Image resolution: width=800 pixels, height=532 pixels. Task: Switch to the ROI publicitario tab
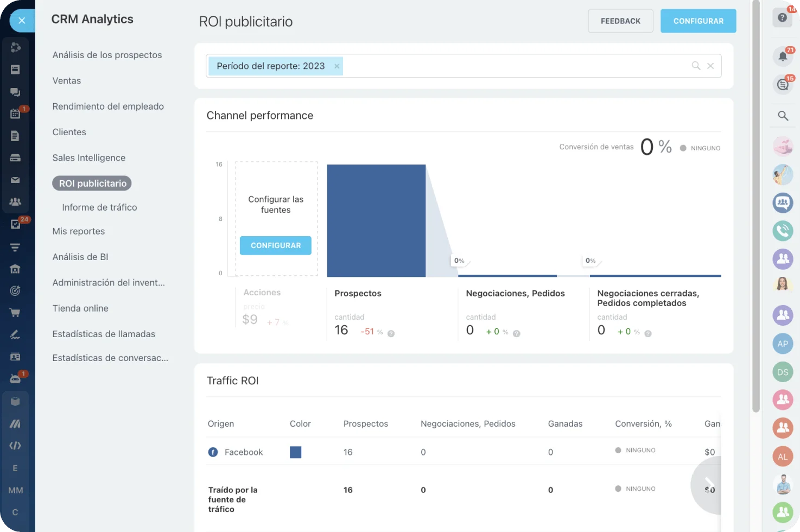(91, 183)
